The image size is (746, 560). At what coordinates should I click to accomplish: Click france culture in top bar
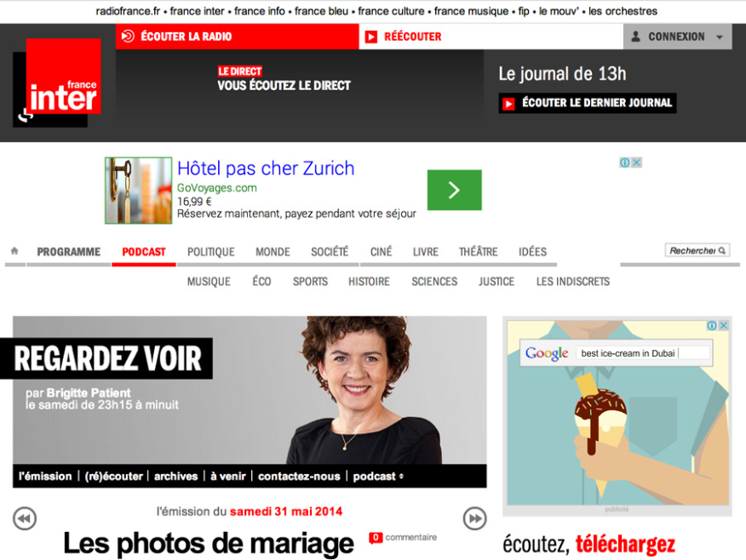[x=391, y=11]
